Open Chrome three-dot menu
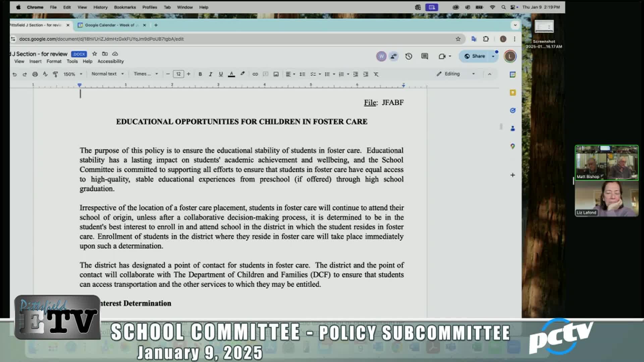 click(x=515, y=39)
